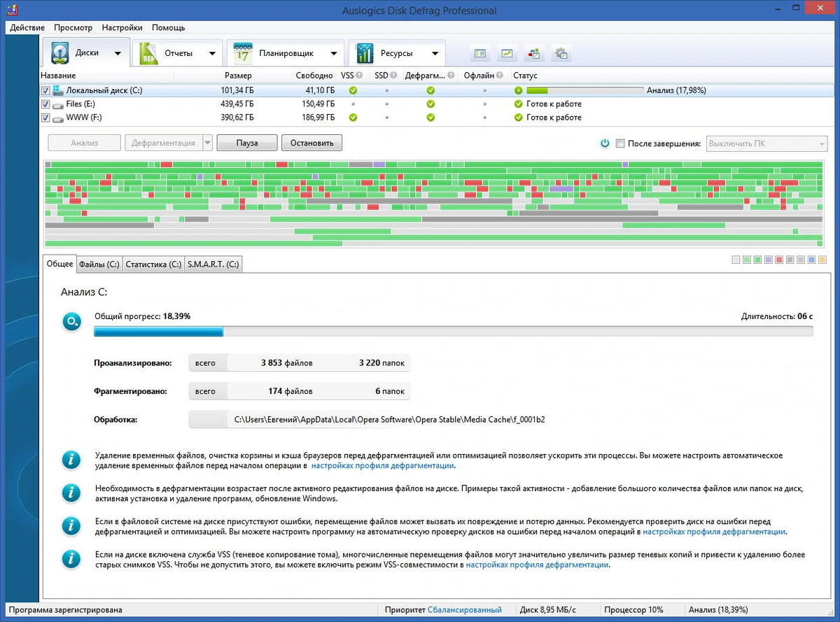Click the ready status checkmark for WWW (F:)

518,117
